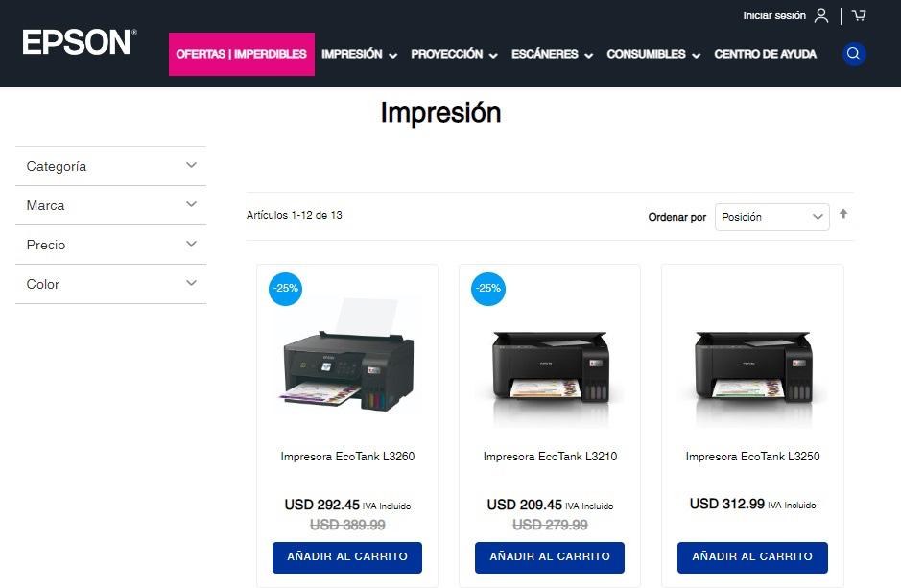Click the -25% badge on EcoTank L3210

(x=488, y=289)
